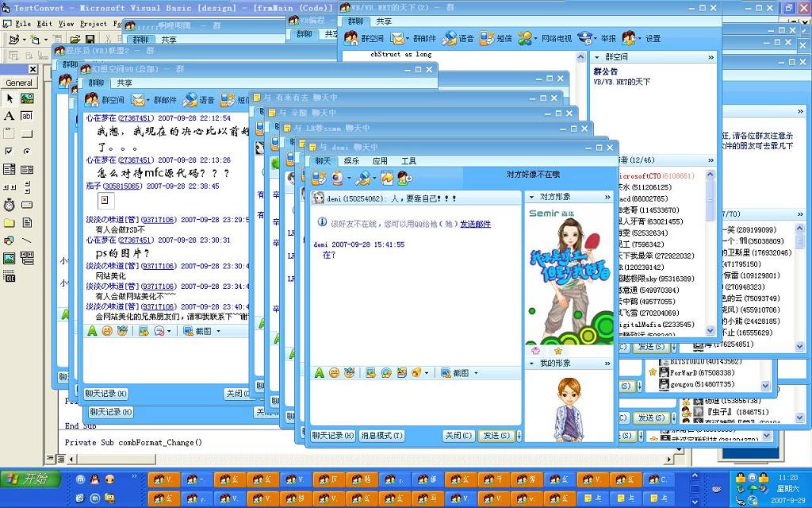Click the font style icon in demi chat

coord(319,372)
